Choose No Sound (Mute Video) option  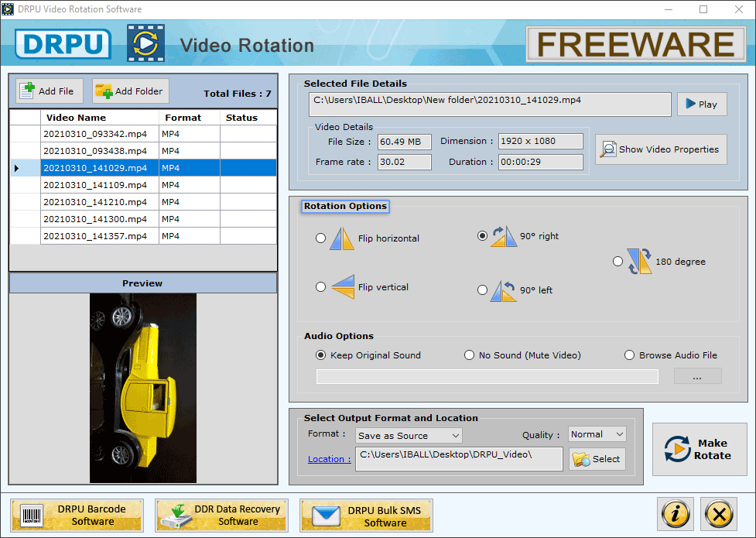click(x=469, y=355)
